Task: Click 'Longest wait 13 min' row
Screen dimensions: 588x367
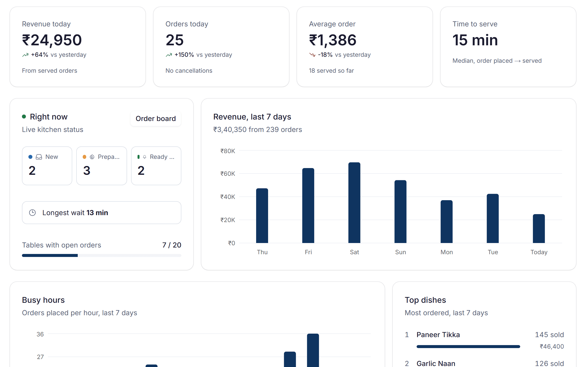Action: [x=102, y=213]
